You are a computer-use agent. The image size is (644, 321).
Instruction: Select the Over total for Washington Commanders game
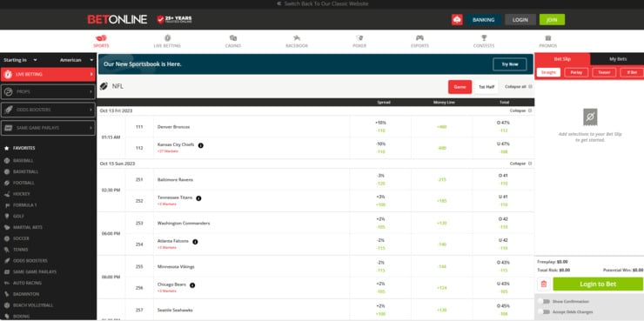504,223
